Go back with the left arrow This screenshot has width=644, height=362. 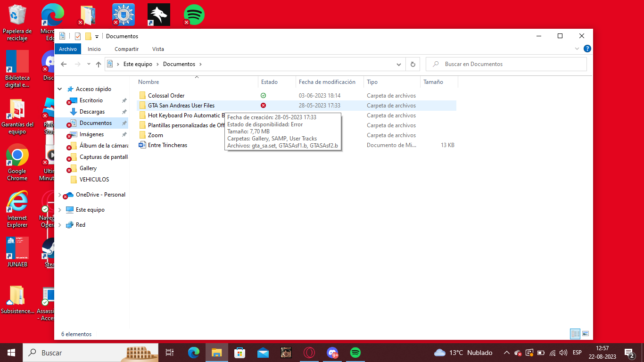[64, 64]
